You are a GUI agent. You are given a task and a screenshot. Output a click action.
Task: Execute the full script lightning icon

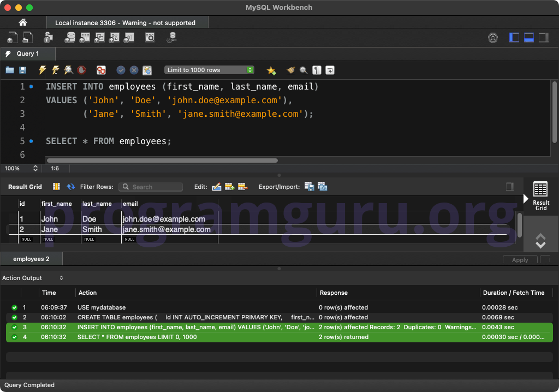[x=42, y=70]
